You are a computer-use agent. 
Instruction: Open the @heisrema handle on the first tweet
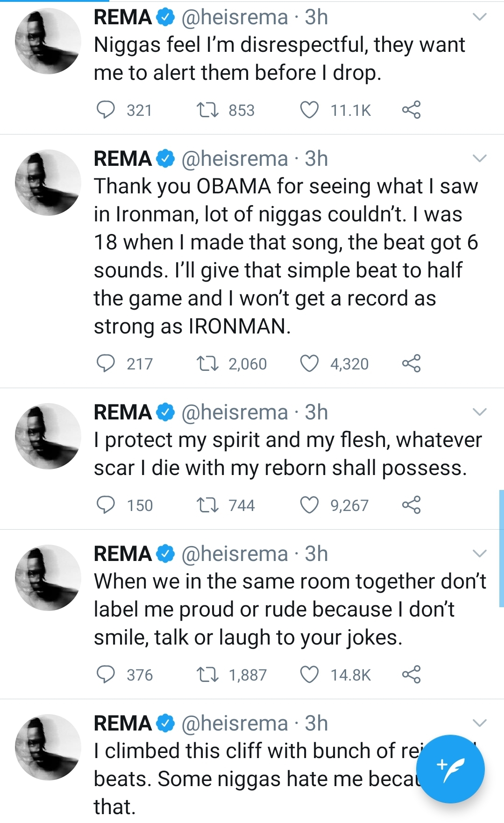234,17
